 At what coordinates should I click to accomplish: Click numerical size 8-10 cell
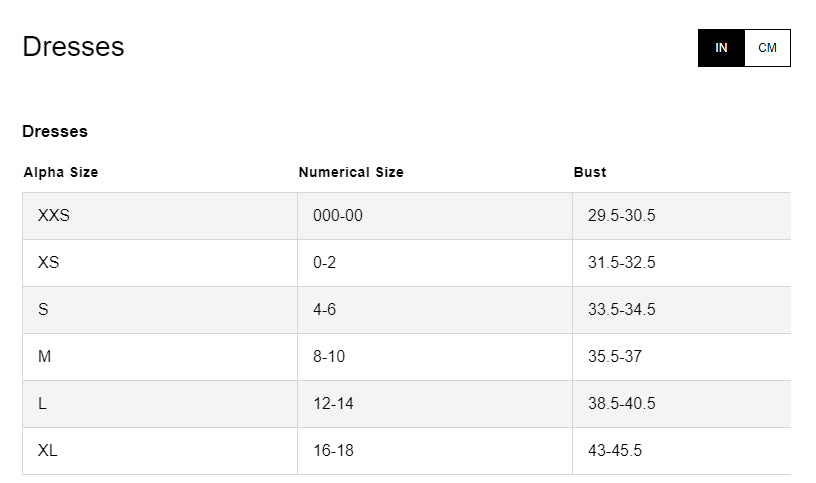pyautogui.click(x=328, y=357)
